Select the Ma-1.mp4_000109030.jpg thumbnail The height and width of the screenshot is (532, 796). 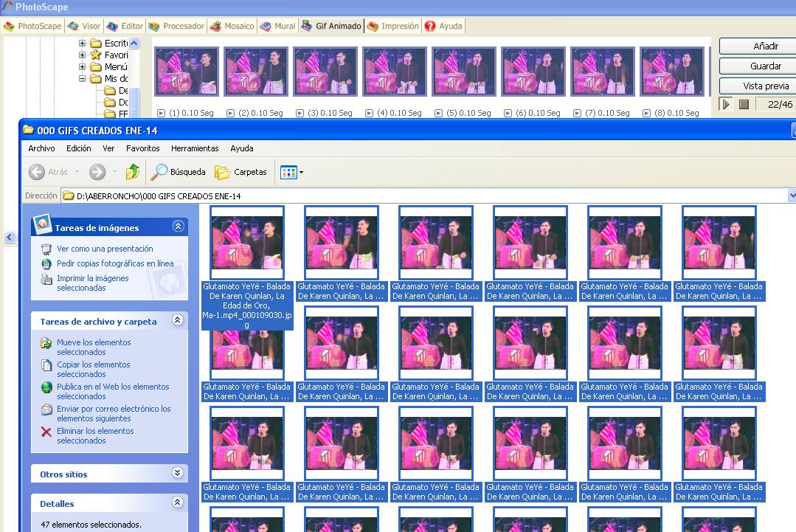tap(247, 243)
